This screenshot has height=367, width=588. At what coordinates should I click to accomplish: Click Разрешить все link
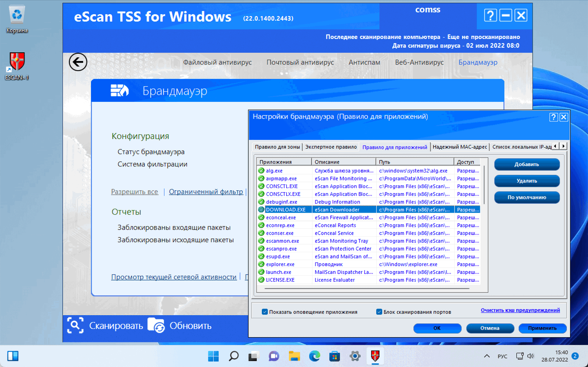pyautogui.click(x=134, y=192)
